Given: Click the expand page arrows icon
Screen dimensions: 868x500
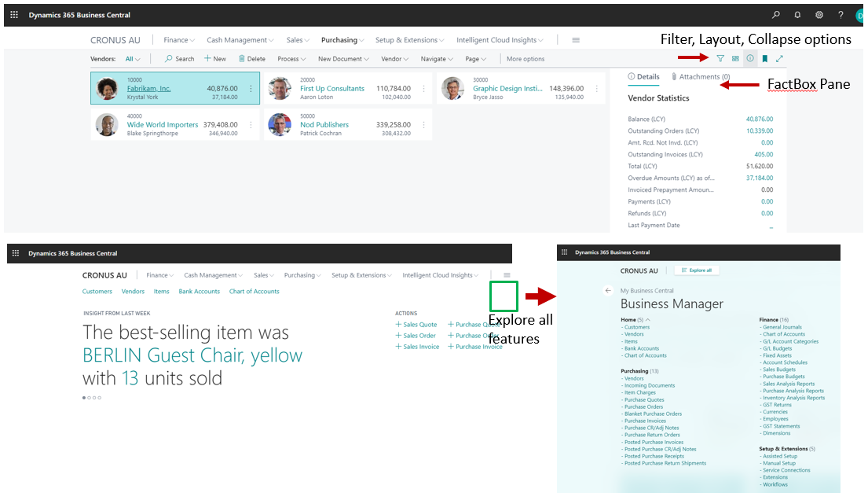Looking at the screenshot, I should (779, 59).
